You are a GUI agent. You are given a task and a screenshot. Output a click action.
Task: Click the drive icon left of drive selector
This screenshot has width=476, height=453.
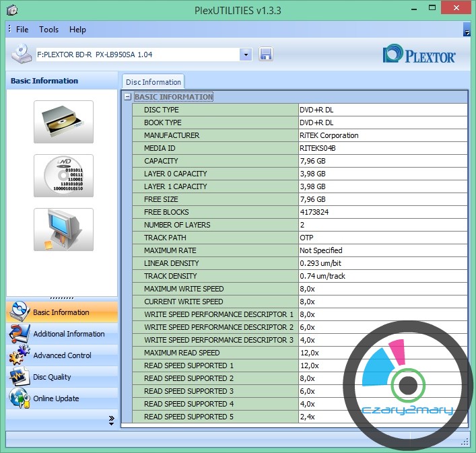[x=21, y=54]
